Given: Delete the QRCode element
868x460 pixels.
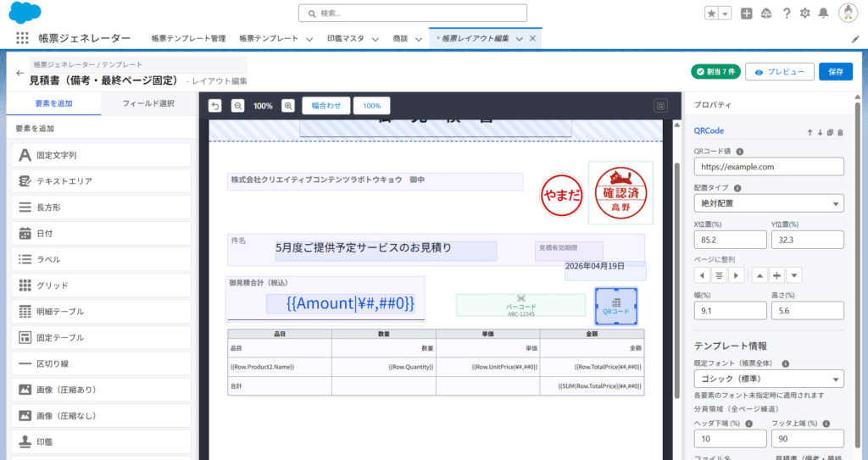Looking at the screenshot, I should coord(840,132).
